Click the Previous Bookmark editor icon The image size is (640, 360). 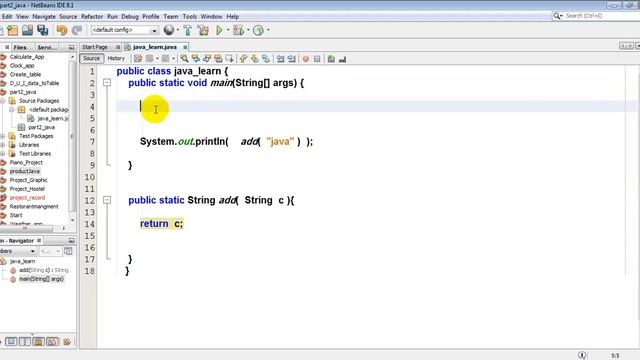[243, 59]
